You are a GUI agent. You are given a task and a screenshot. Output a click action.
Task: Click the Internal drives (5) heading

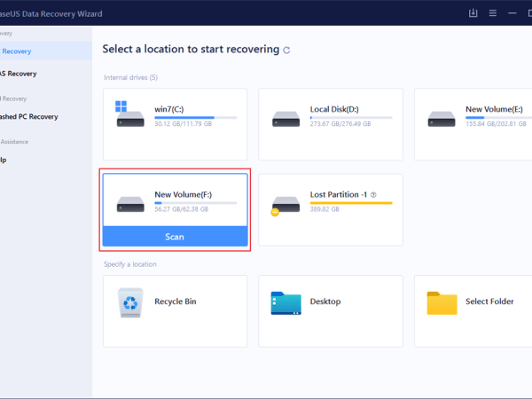pos(130,77)
